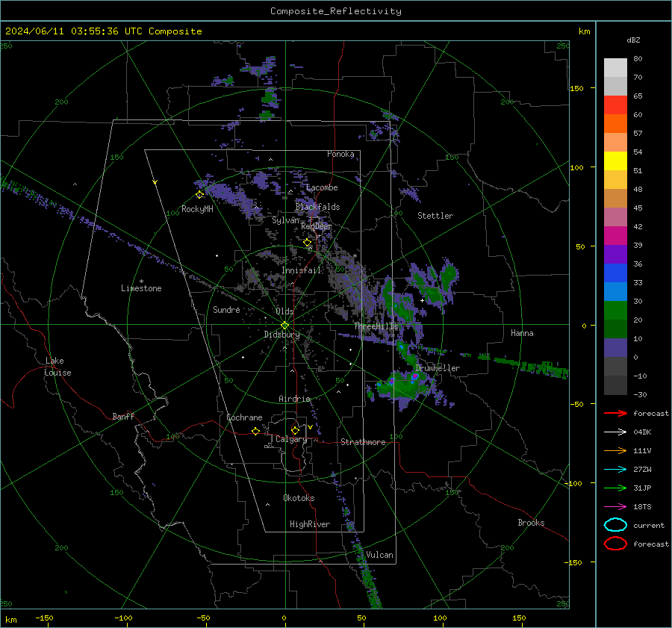Select the Brooks city label
The height and width of the screenshot is (628, 672).
[531, 523]
